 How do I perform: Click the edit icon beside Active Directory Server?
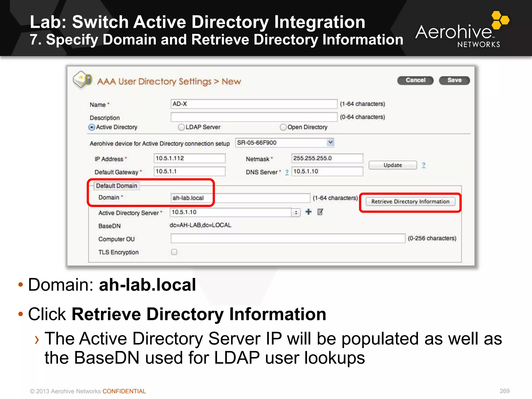[320, 212]
